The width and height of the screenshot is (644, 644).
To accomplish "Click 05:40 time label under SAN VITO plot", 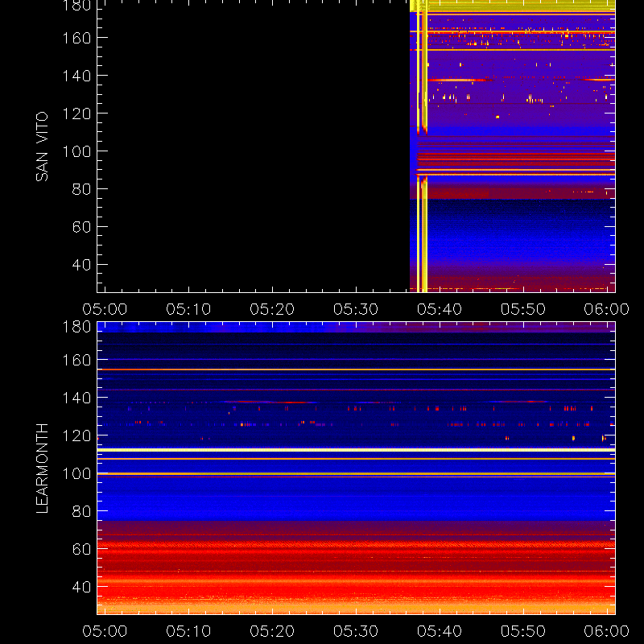I will coord(440,309).
